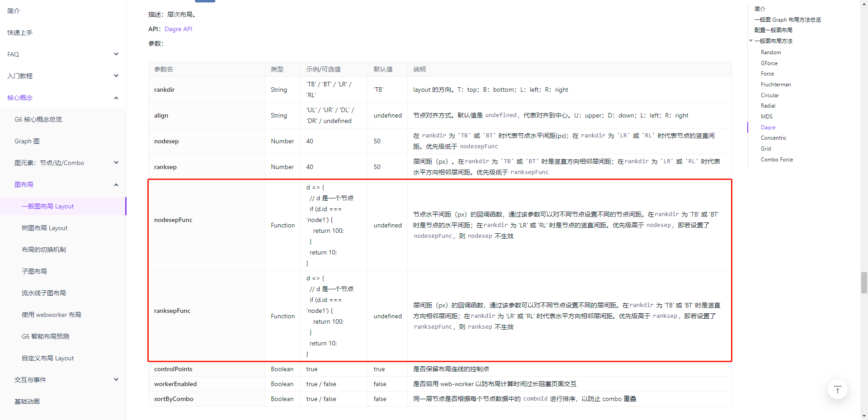Open the 简介 page
The width and height of the screenshot is (868, 420).
pos(13,10)
